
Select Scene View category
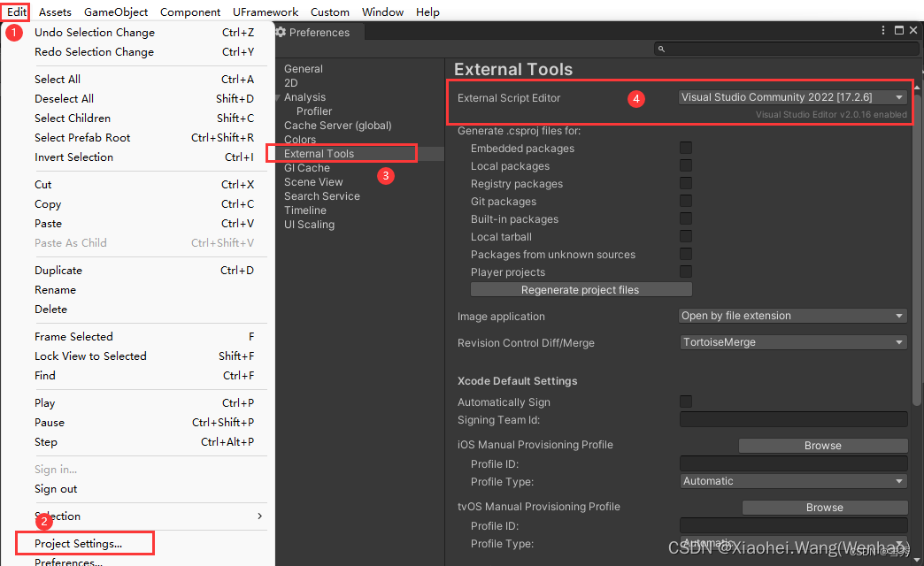click(313, 182)
